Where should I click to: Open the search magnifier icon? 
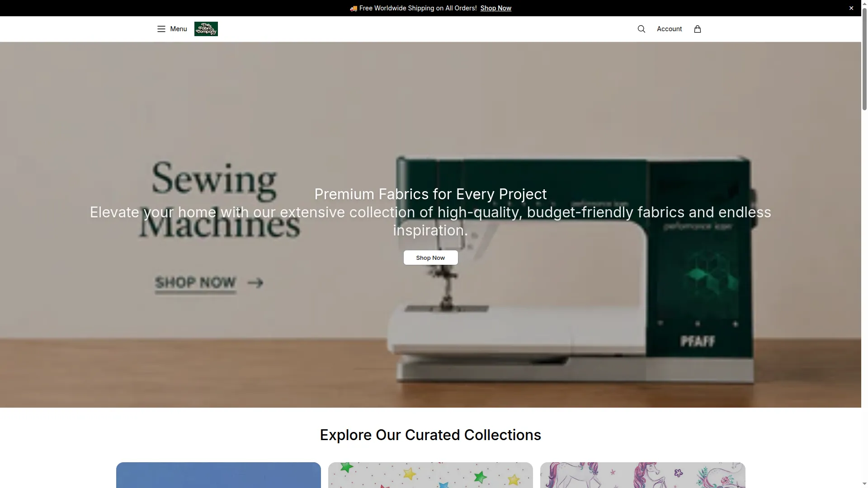tap(641, 29)
